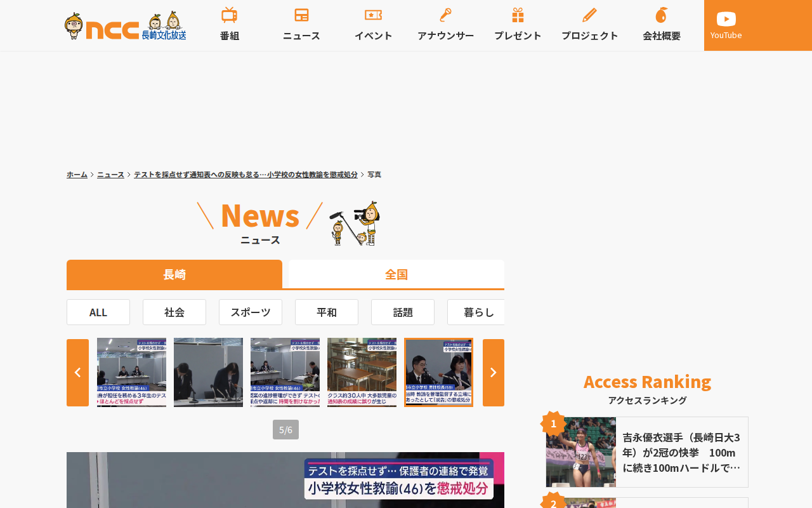Screen dimensions: 812x508
Task: Show previous thumbnails with left arrow
Action: 77,373
